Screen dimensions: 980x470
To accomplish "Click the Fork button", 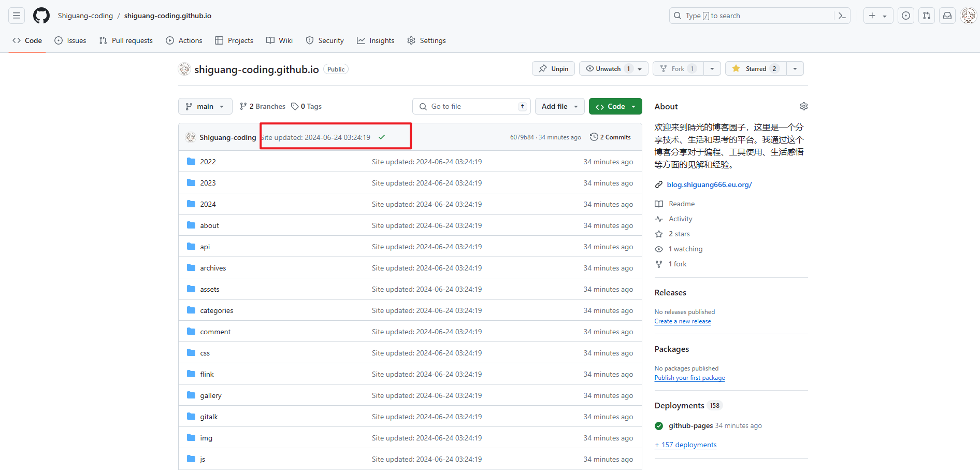I will [x=678, y=68].
